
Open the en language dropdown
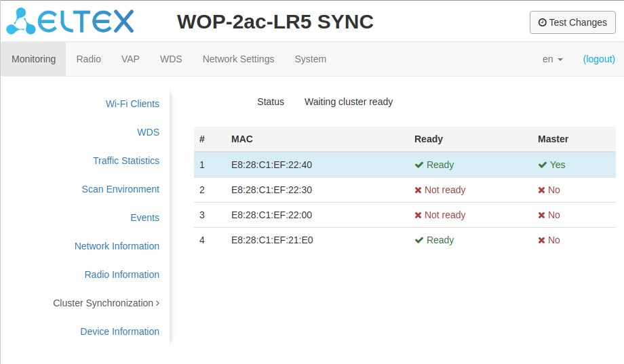553,59
